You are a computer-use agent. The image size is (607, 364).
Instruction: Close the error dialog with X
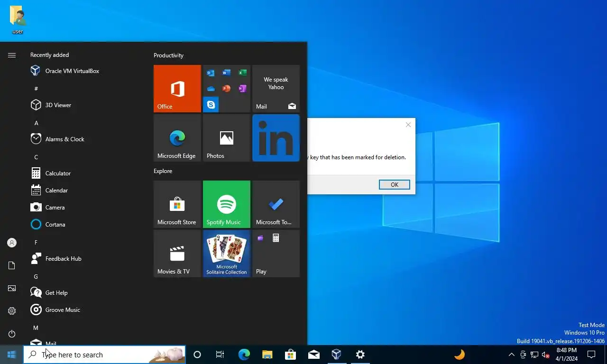[x=408, y=125]
